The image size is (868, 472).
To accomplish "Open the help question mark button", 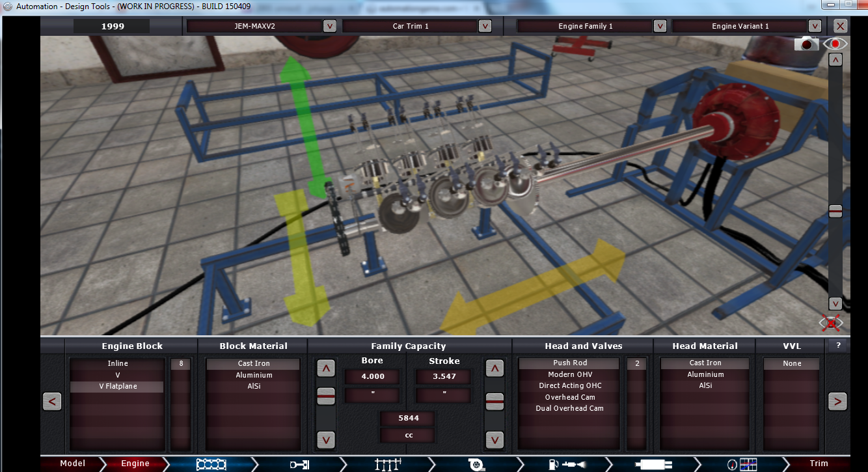I will click(838, 346).
